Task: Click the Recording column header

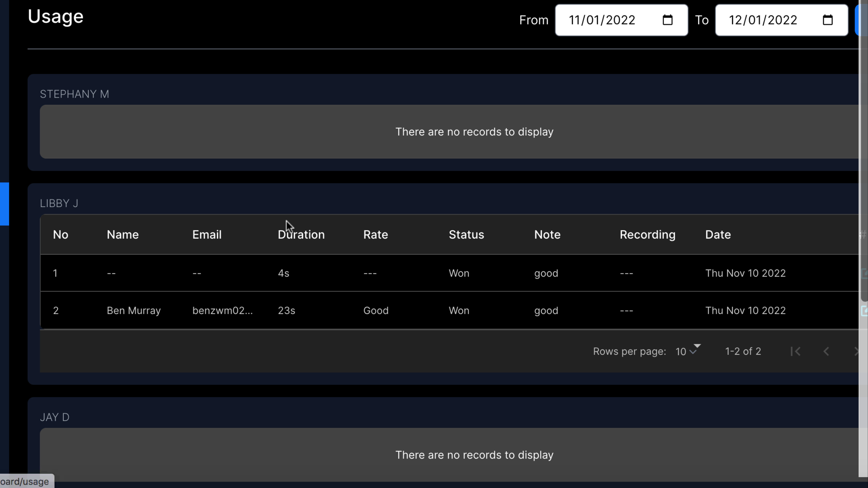Action: [x=647, y=235]
